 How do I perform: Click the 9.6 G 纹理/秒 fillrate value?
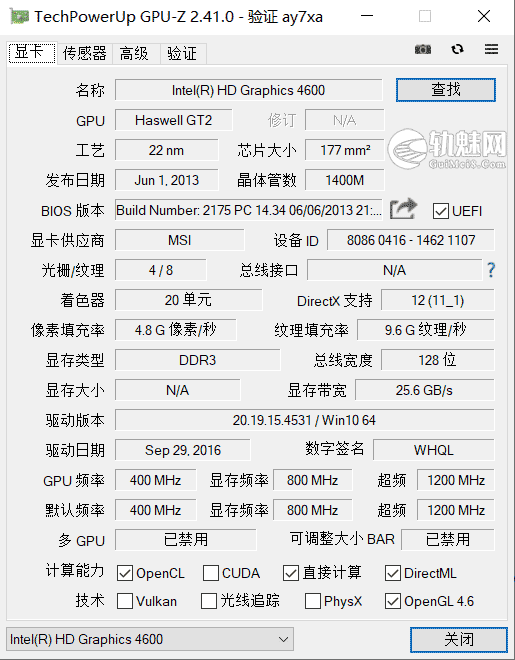[x=425, y=330]
